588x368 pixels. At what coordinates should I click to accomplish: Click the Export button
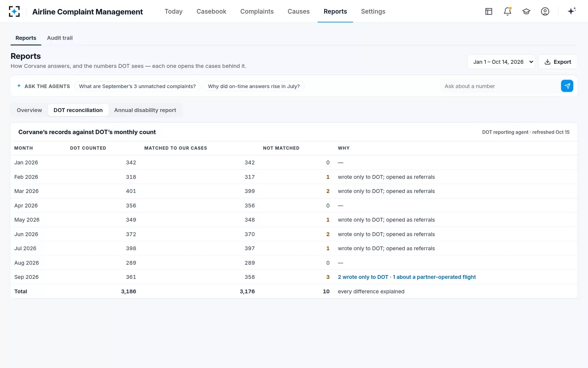point(558,62)
